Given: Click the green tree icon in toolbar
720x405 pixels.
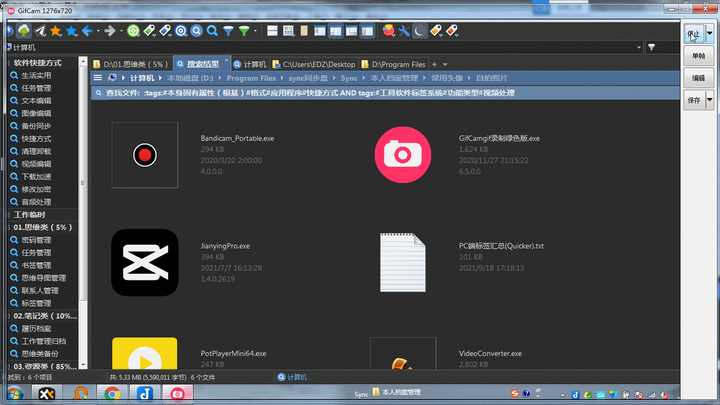Looking at the screenshot, I should pyautogui.click(x=24, y=31).
